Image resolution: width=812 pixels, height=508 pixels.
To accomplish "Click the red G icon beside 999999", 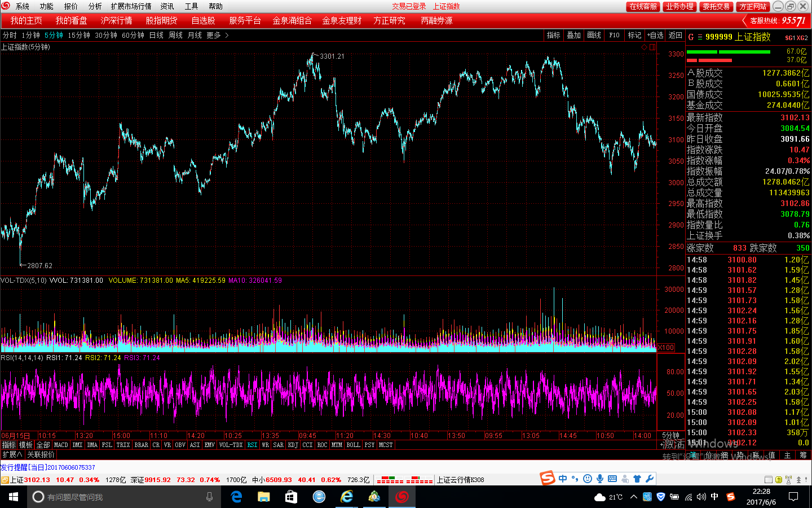I will tap(691, 37).
